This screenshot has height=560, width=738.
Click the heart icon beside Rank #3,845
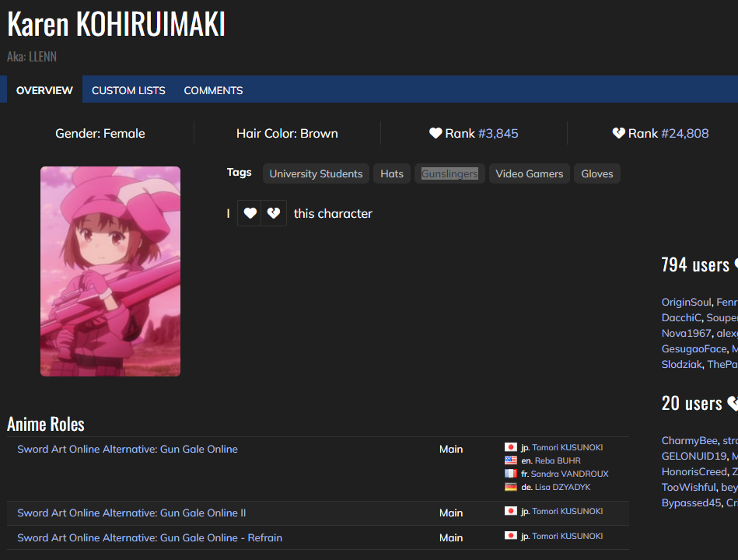pos(435,133)
